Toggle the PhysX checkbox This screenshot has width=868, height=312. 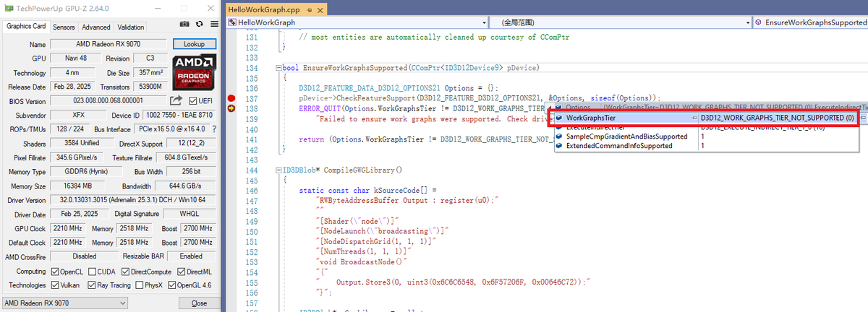[x=139, y=285]
